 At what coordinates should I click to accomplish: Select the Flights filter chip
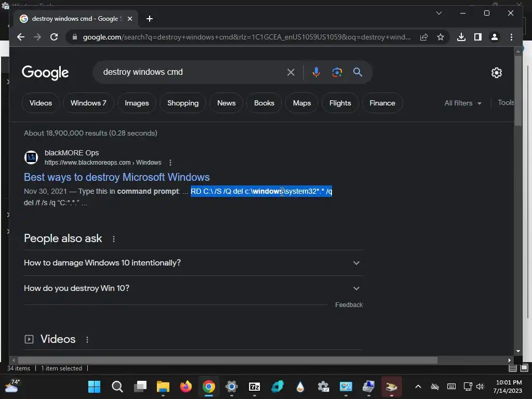pyautogui.click(x=340, y=103)
